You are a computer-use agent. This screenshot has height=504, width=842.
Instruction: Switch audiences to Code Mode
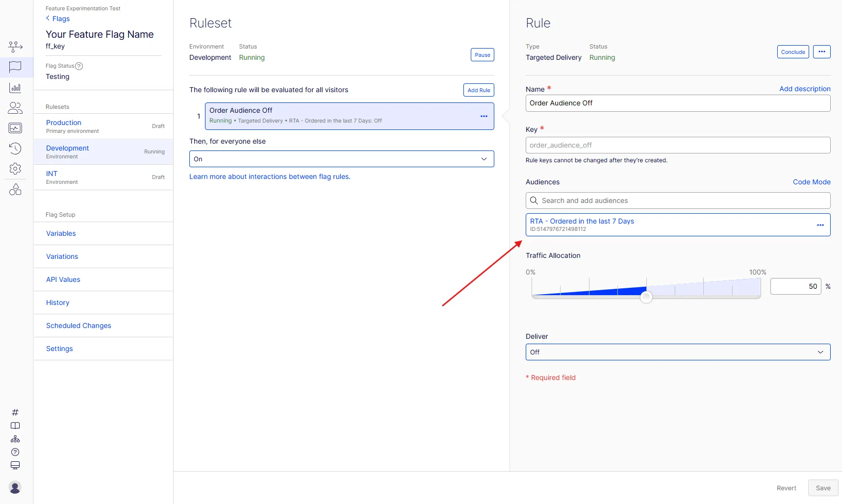click(812, 182)
